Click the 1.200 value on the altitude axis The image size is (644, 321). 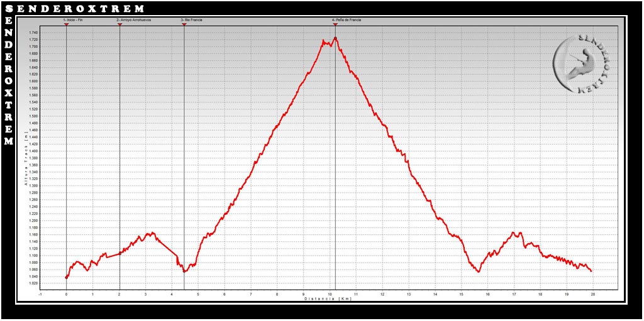pyautogui.click(x=33, y=220)
